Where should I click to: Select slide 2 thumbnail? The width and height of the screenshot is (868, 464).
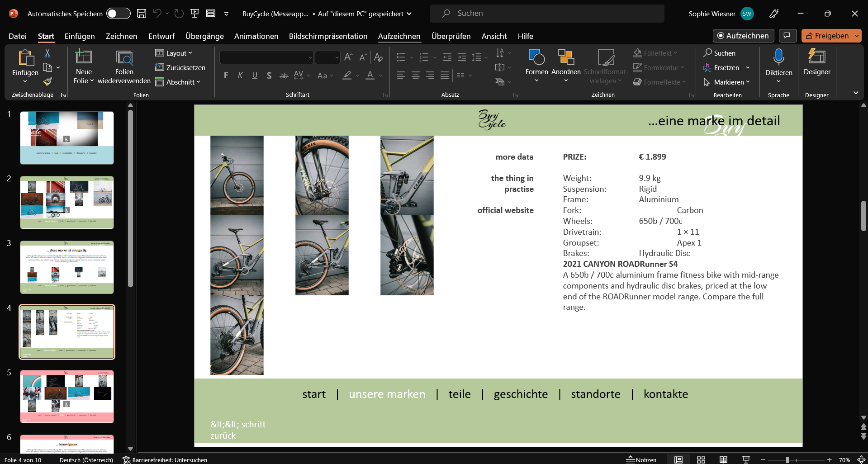pos(67,202)
